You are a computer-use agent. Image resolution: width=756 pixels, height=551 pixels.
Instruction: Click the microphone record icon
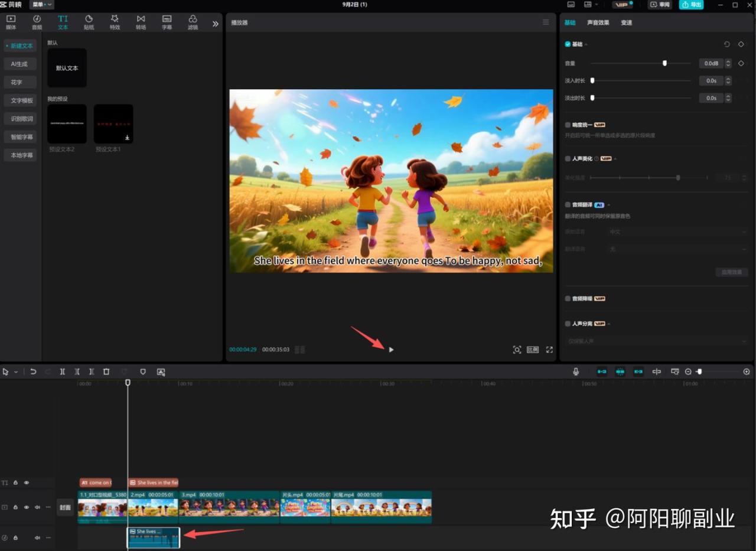pos(576,371)
